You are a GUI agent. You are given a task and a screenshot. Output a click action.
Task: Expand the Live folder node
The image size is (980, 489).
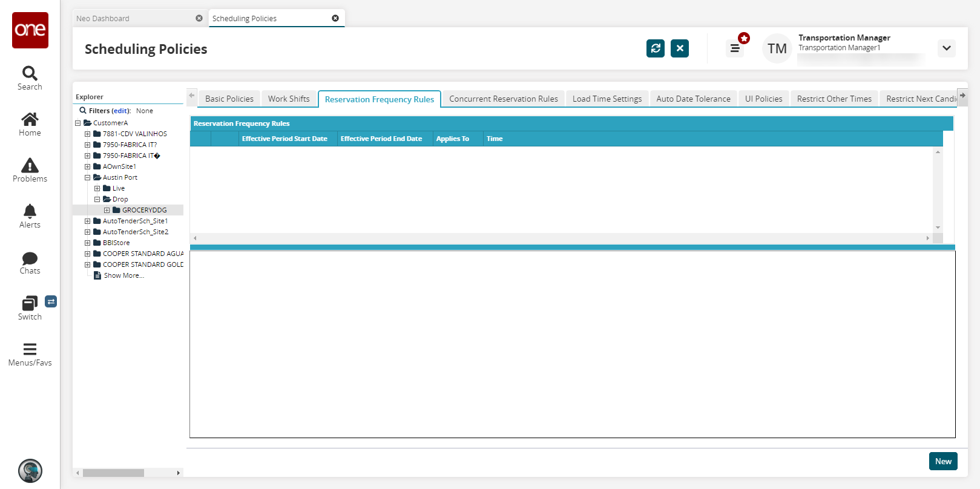click(x=97, y=188)
